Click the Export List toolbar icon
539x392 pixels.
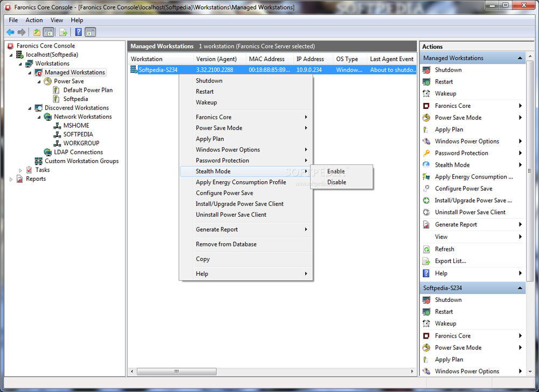tap(63, 32)
